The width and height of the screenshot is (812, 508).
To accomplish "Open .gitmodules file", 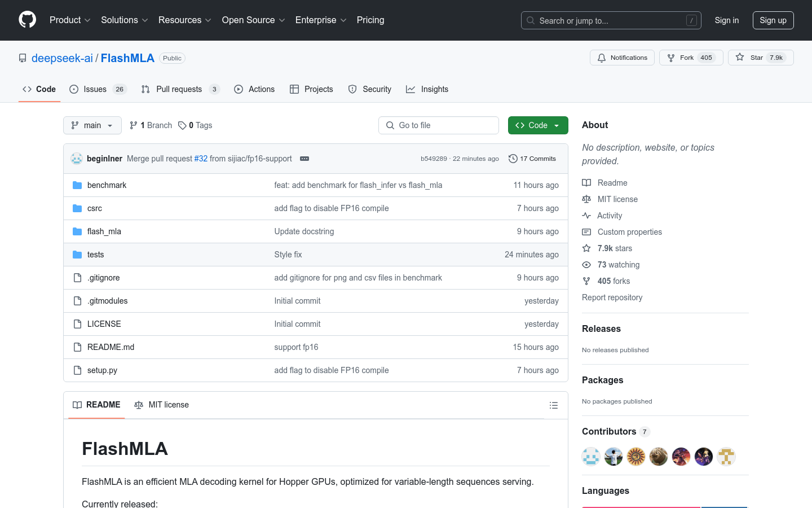I will pos(107,301).
